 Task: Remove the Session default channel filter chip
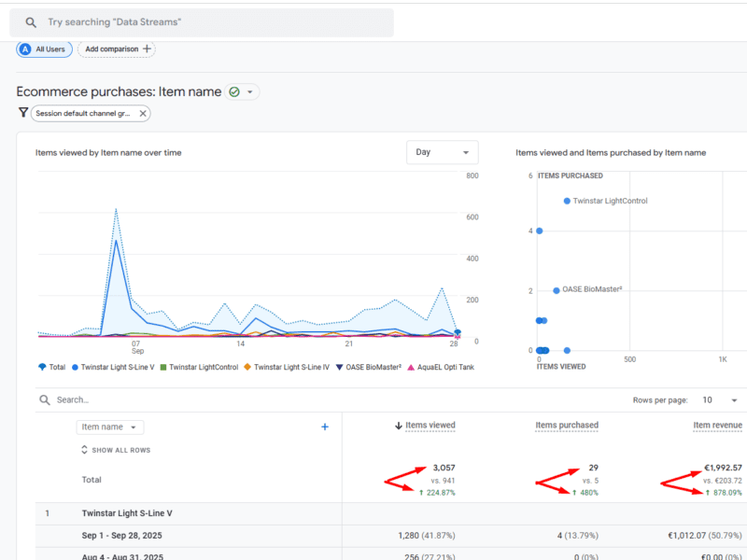[x=143, y=114]
